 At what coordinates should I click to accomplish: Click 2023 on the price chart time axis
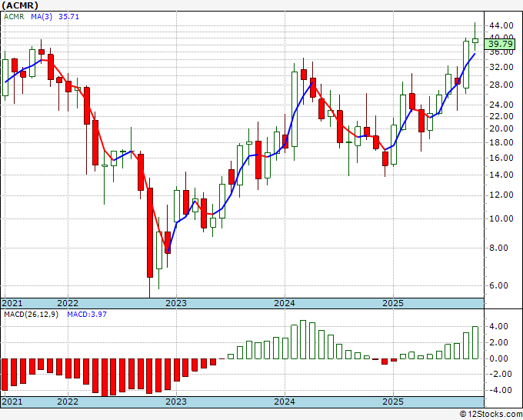tap(176, 303)
